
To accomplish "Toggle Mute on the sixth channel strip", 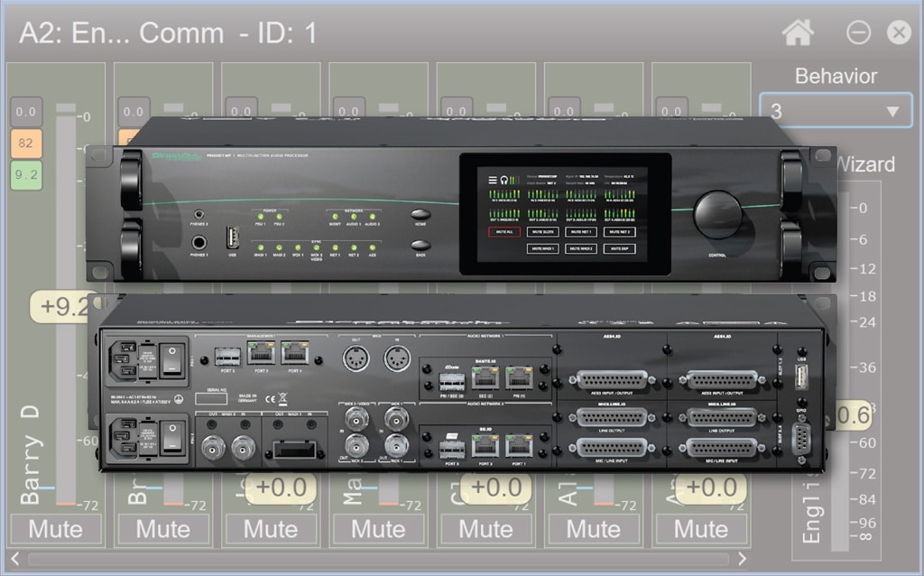I will (593, 528).
